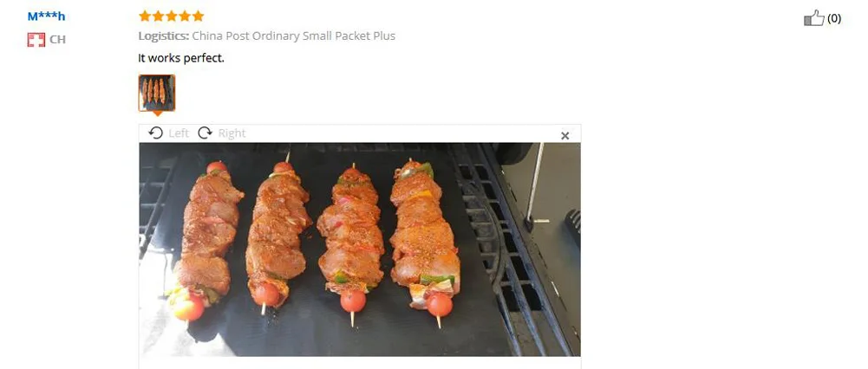Click the helpful vote count (0)
This screenshot has width=868, height=369.
(x=833, y=19)
